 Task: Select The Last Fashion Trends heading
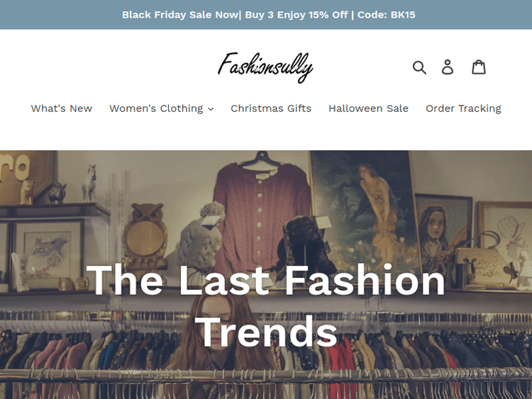pos(266,305)
